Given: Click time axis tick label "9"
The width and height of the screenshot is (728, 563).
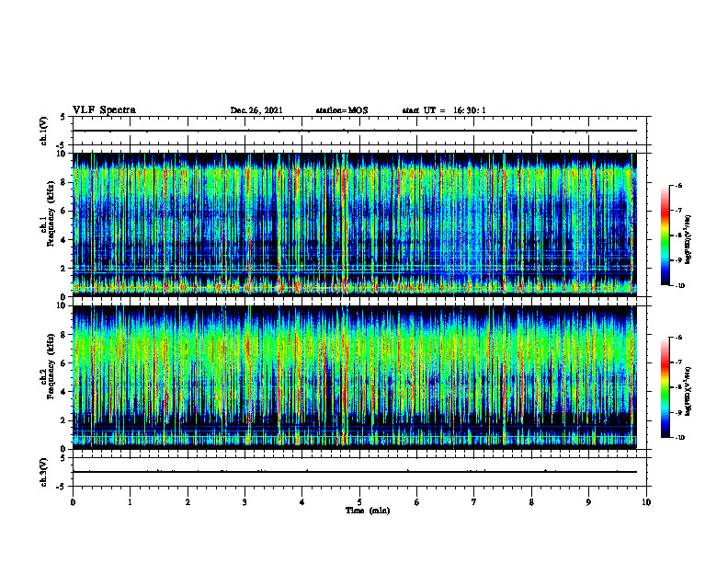Looking at the screenshot, I should tap(588, 502).
